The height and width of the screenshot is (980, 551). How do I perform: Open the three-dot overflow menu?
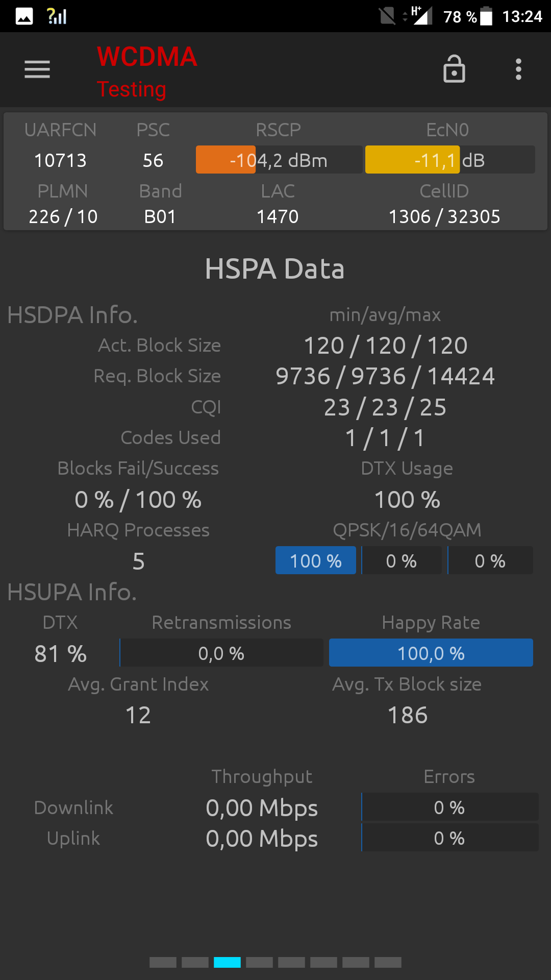coord(518,69)
